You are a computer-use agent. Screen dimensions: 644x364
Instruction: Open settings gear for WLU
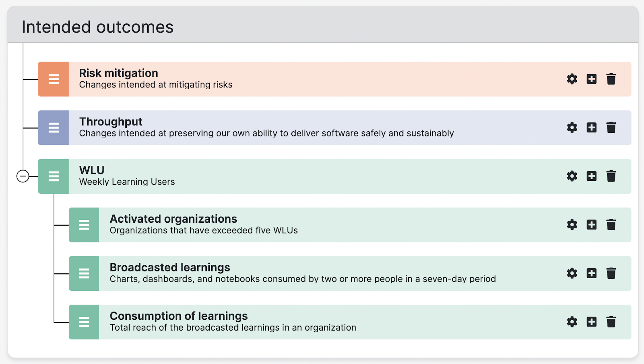(572, 176)
